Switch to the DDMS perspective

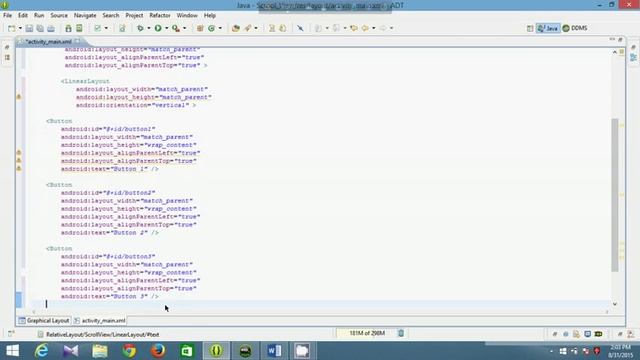click(x=575, y=28)
